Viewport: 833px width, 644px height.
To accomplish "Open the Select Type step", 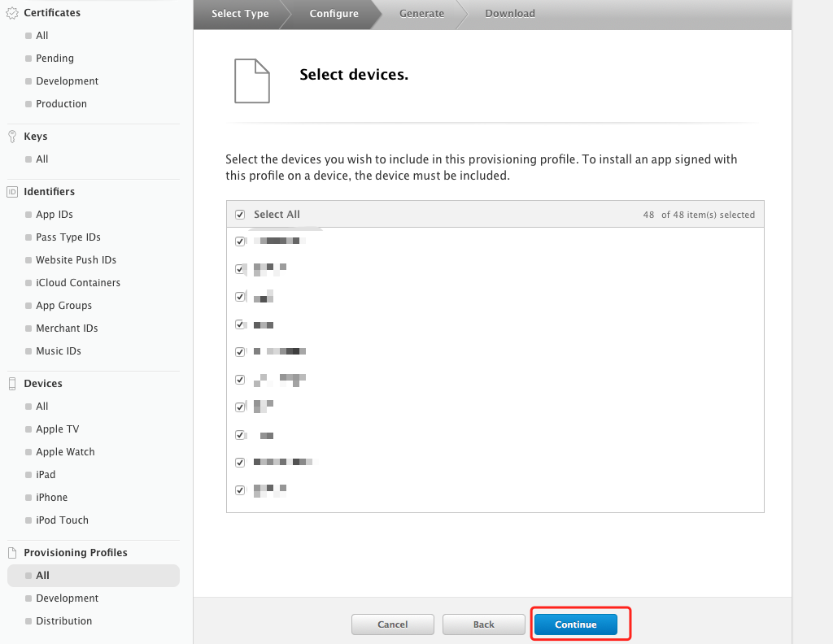I will (240, 14).
